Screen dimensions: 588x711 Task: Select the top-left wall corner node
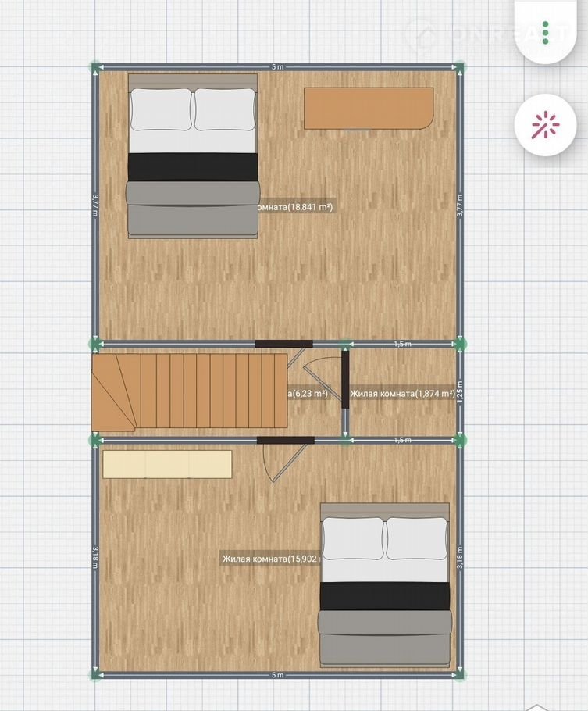tap(95, 67)
